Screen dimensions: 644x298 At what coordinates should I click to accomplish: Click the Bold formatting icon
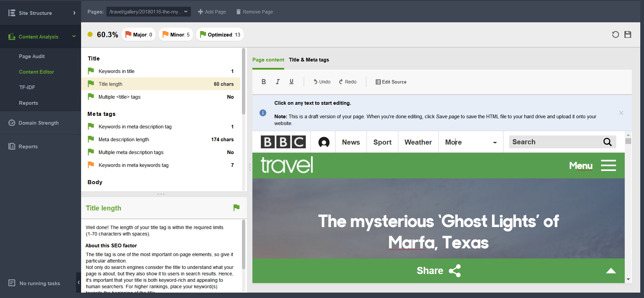[264, 82]
